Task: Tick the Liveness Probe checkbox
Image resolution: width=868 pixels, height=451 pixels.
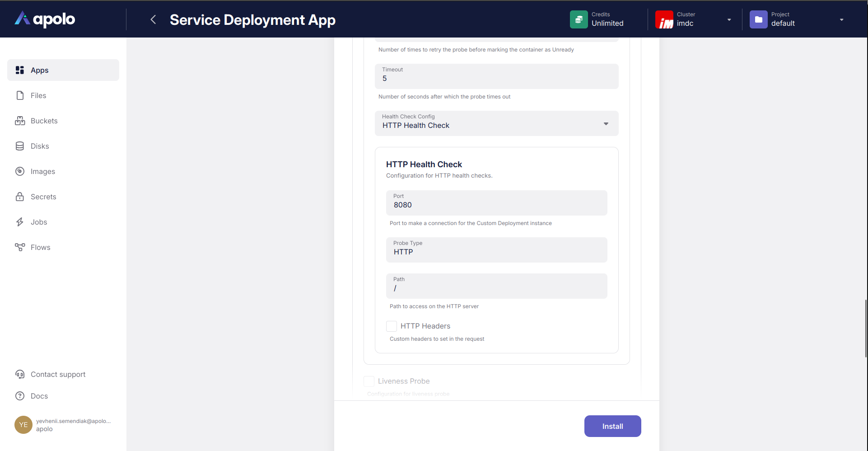Action: pyautogui.click(x=369, y=381)
